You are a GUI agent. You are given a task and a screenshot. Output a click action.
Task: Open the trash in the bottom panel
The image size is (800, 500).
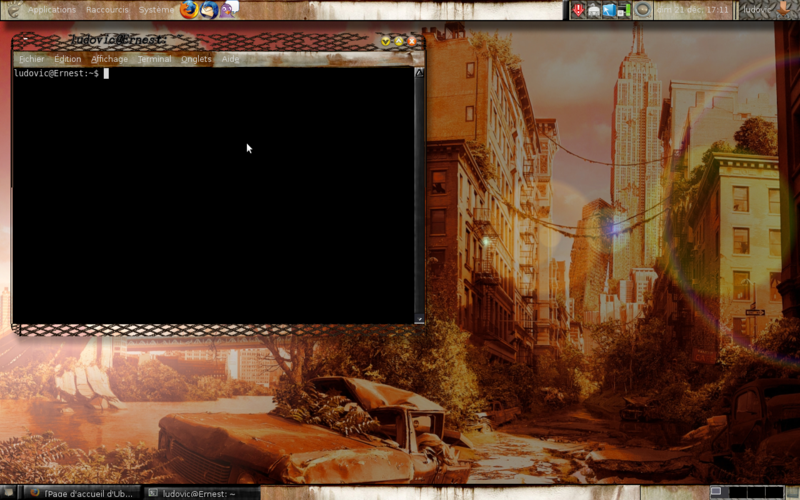[791, 493]
